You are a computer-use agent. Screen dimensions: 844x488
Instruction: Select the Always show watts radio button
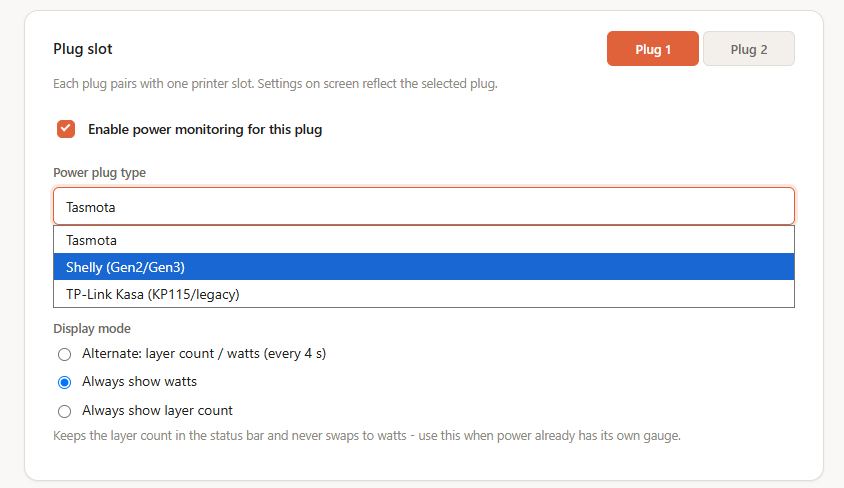65,382
